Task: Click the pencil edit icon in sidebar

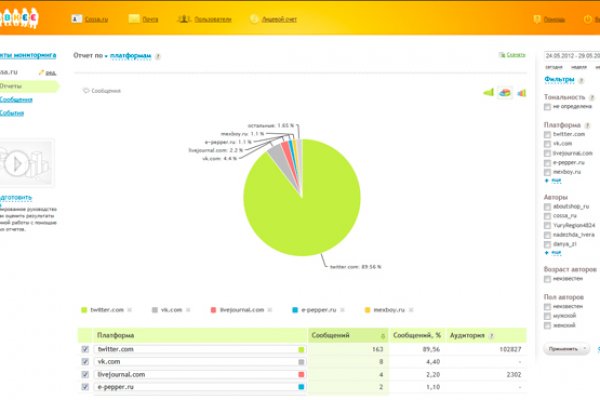Action: tap(50, 73)
